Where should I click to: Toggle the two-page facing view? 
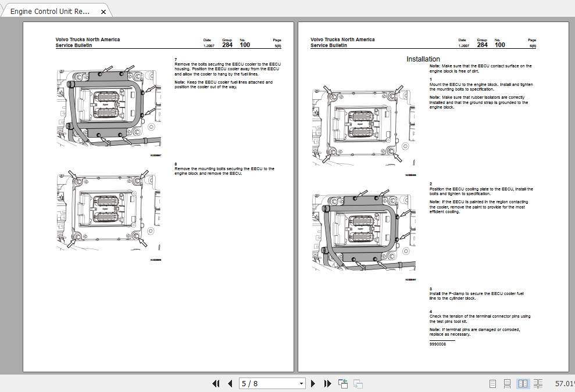click(x=523, y=383)
